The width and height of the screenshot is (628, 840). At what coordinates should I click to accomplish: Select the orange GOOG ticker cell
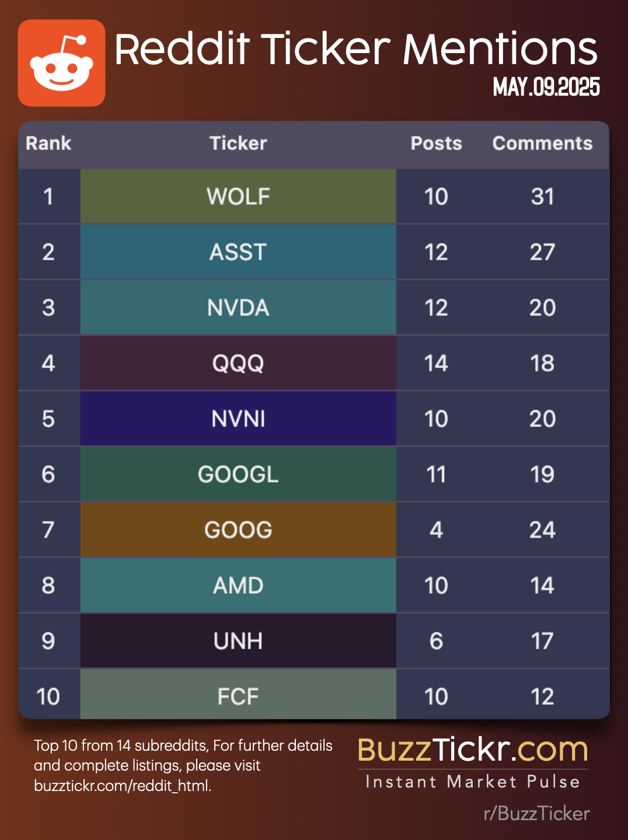point(238,530)
